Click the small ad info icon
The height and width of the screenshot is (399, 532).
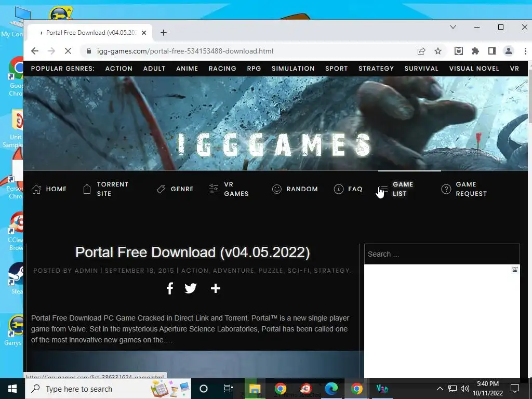coord(515,270)
